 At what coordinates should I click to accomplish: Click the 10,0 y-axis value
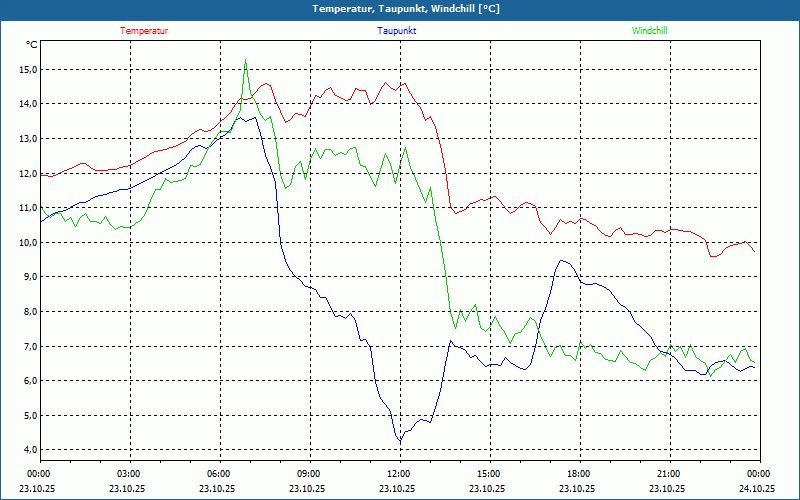click(29, 242)
